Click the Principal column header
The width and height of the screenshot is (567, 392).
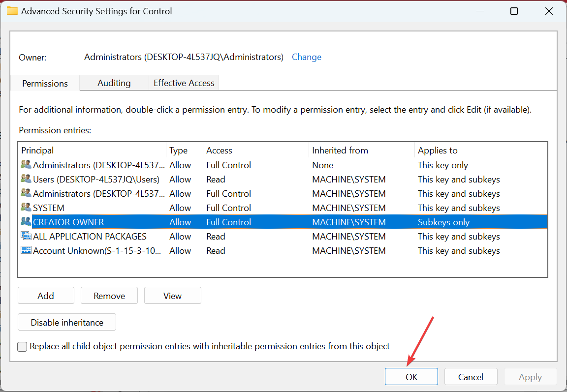click(38, 151)
